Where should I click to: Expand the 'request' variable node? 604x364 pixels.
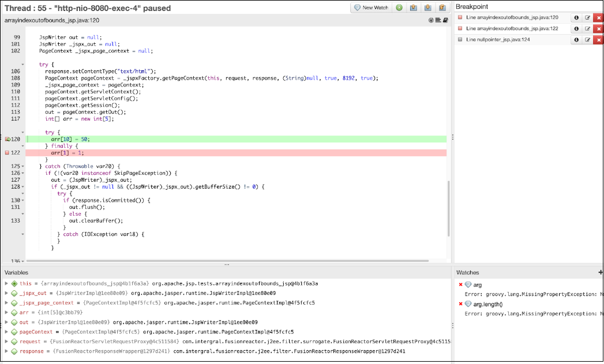pos(6,342)
